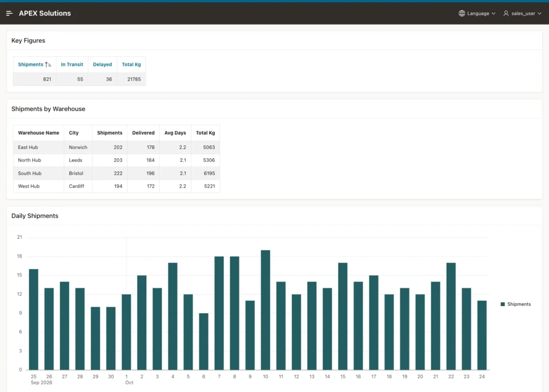Image resolution: width=549 pixels, height=392 pixels.
Task: Click the chart bar for September 29
Action: (95, 338)
